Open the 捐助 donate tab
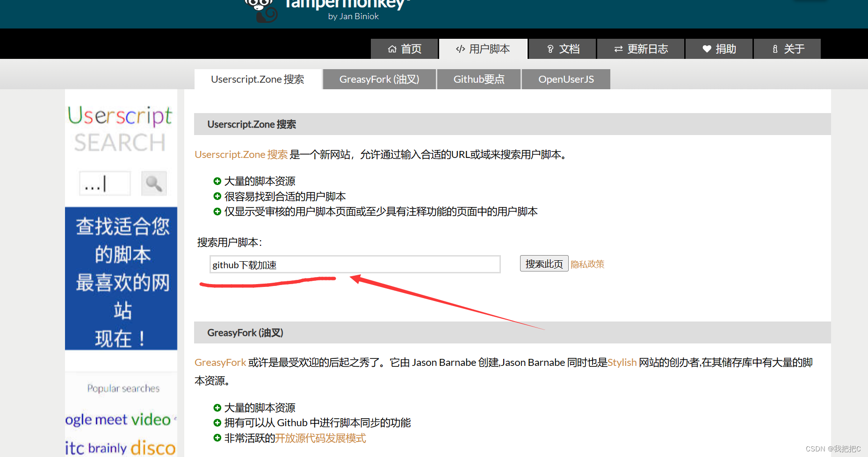 click(719, 49)
